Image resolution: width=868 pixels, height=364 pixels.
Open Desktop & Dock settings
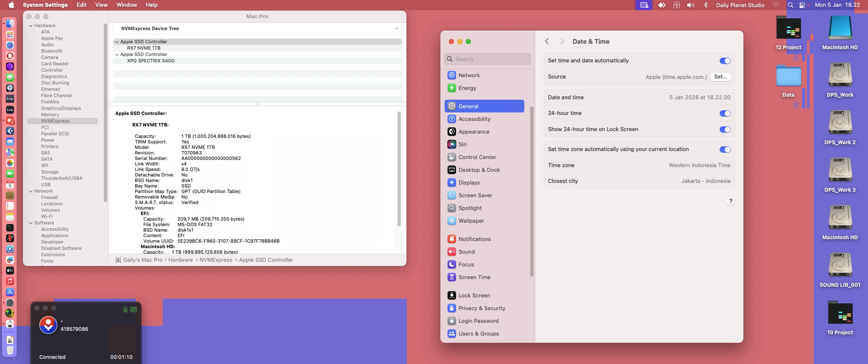pos(484,170)
